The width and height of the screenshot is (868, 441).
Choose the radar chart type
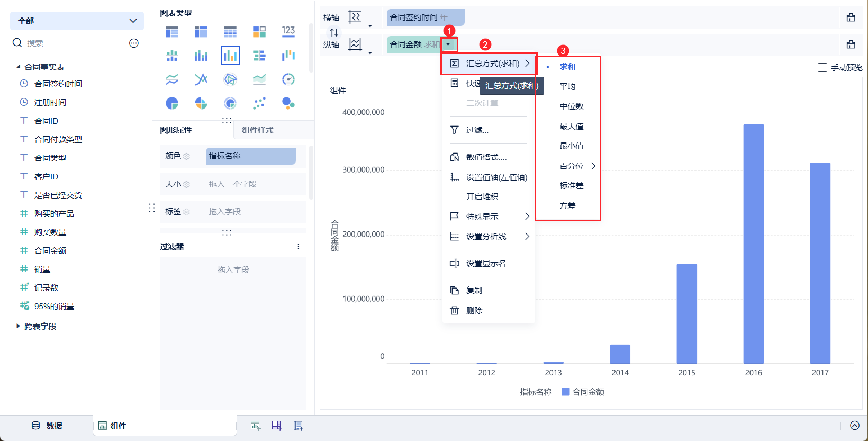230,79
